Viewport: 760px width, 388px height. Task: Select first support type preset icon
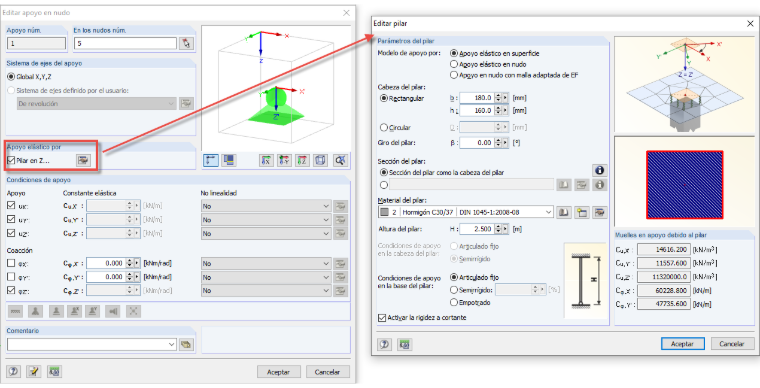16,311
